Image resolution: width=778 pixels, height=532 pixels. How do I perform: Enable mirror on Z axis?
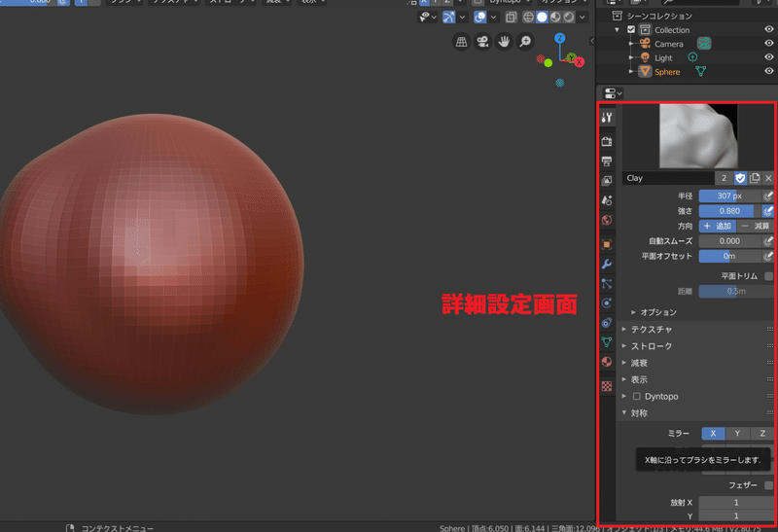point(762,433)
